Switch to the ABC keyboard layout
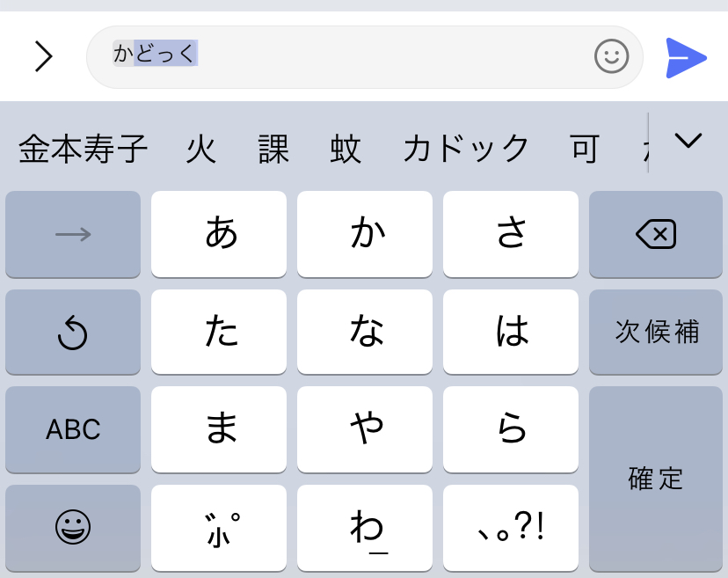728x578 pixels. 73,429
